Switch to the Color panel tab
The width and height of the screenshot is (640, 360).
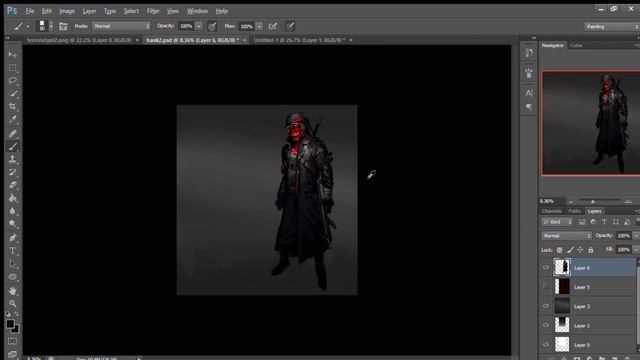click(576, 45)
